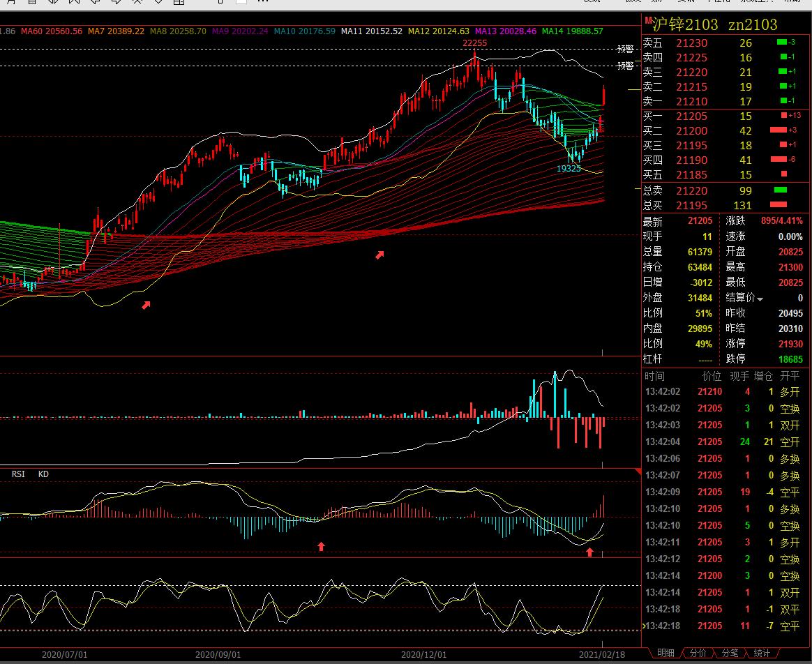
Task: Click the 2020/07/01 date on time axis
Action: click(x=64, y=655)
